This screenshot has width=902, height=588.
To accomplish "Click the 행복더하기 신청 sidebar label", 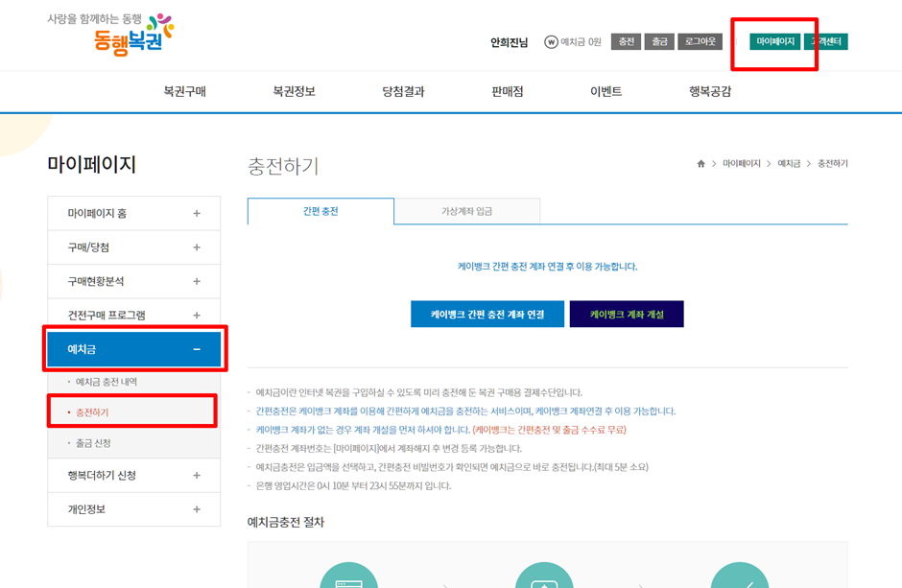I will click(102, 476).
